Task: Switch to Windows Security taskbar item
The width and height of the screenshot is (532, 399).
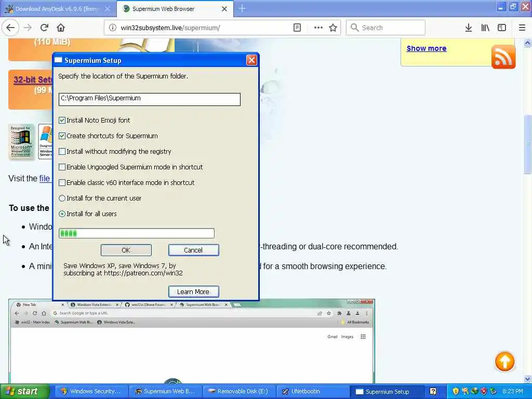Action: pyautogui.click(x=91, y=391)
